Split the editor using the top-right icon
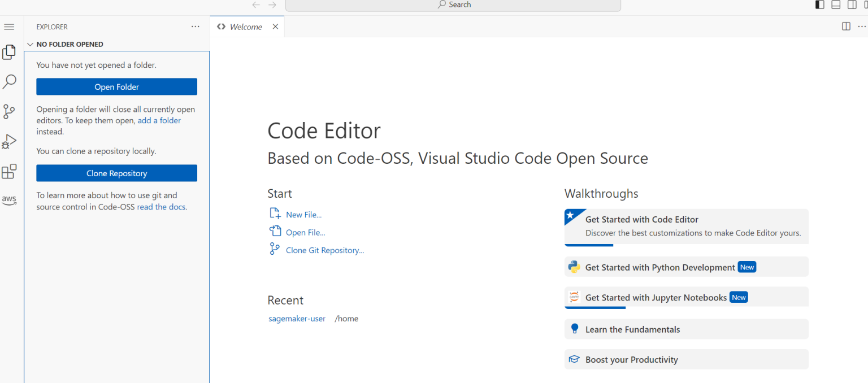 point(846,26)
